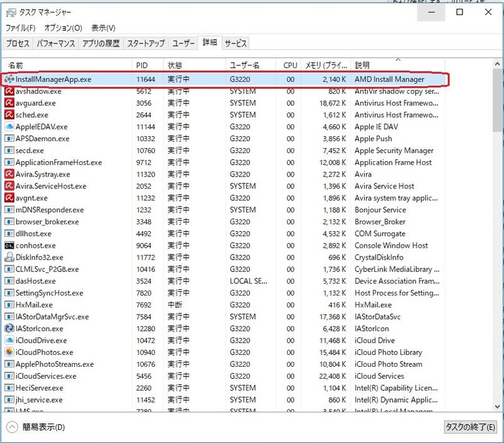The width and height of the screenshot is (504, 443).
Task: Switch to the パフォーマンス tab
Action: pos(55,43)
